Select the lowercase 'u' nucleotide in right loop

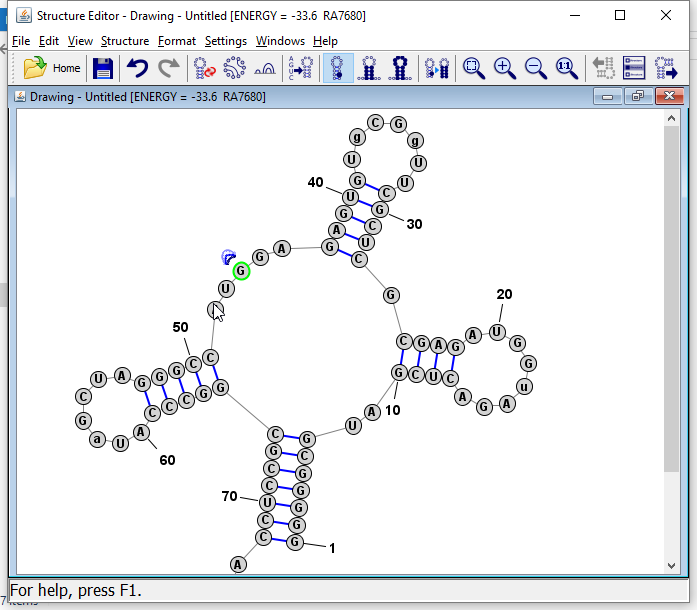[x=524, y=387]
